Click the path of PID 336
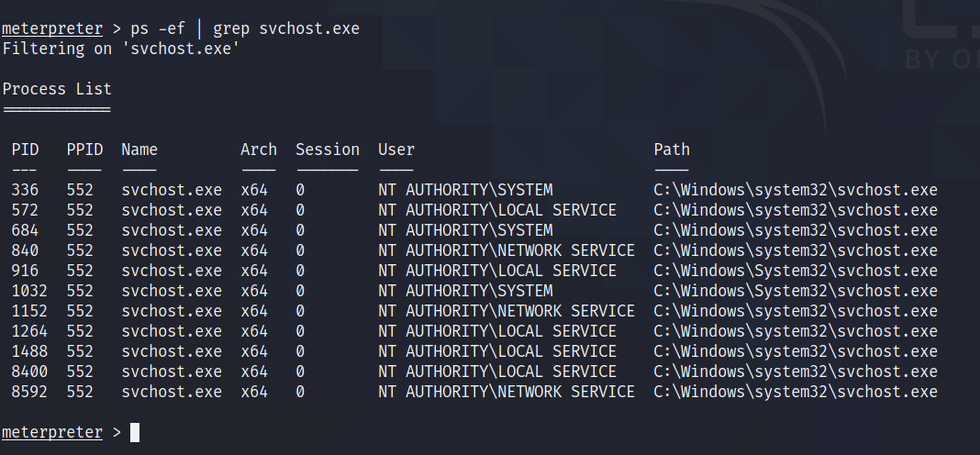 click(x=796, y=190)
